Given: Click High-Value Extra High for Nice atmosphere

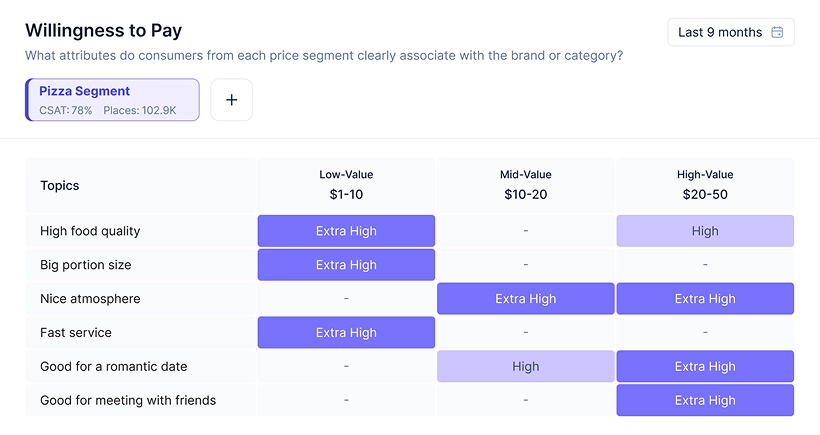Looking at the screenshot, I should tap(705, 299).
